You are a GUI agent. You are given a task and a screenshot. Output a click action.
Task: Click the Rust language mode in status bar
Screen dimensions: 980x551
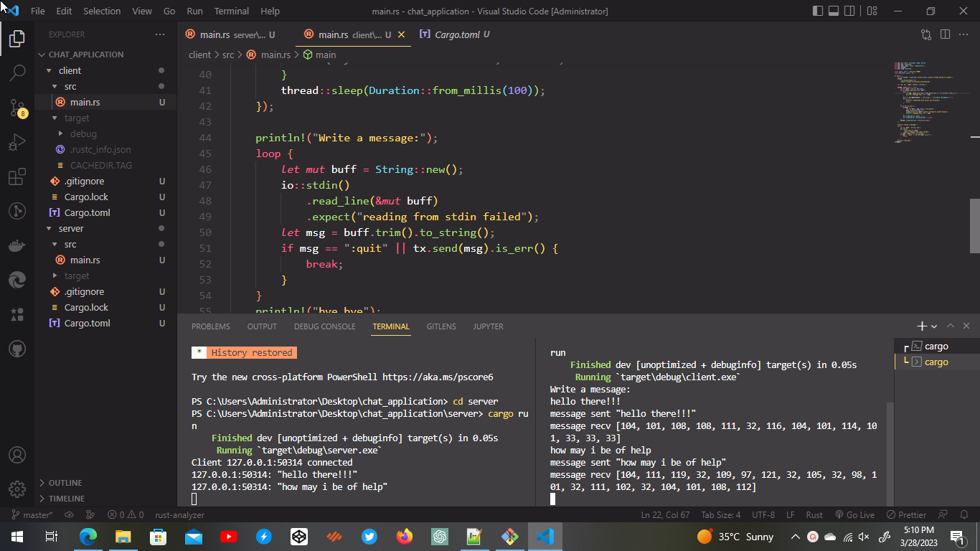click(814, 514)
